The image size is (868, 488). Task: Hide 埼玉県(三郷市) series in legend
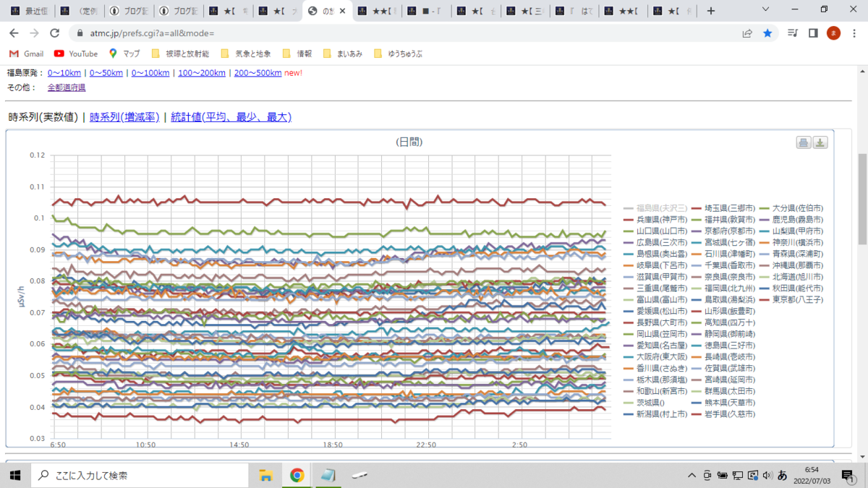[722, 208]
